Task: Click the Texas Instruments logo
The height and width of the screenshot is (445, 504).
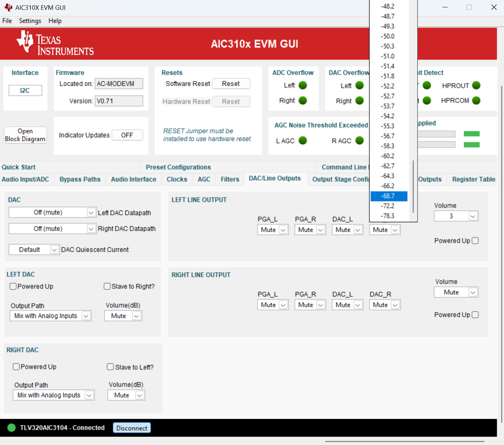Action: 55,43
